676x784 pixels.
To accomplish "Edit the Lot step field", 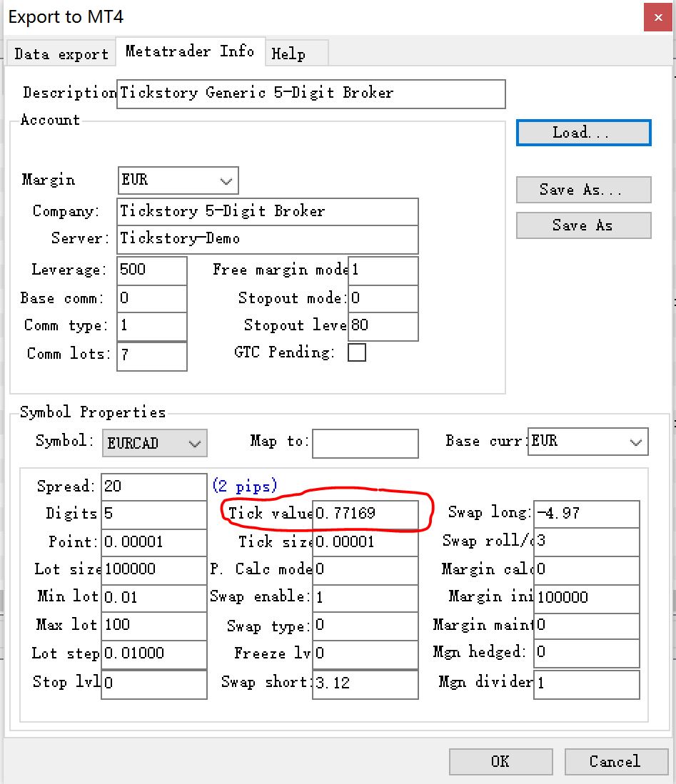I will point(153,654).
